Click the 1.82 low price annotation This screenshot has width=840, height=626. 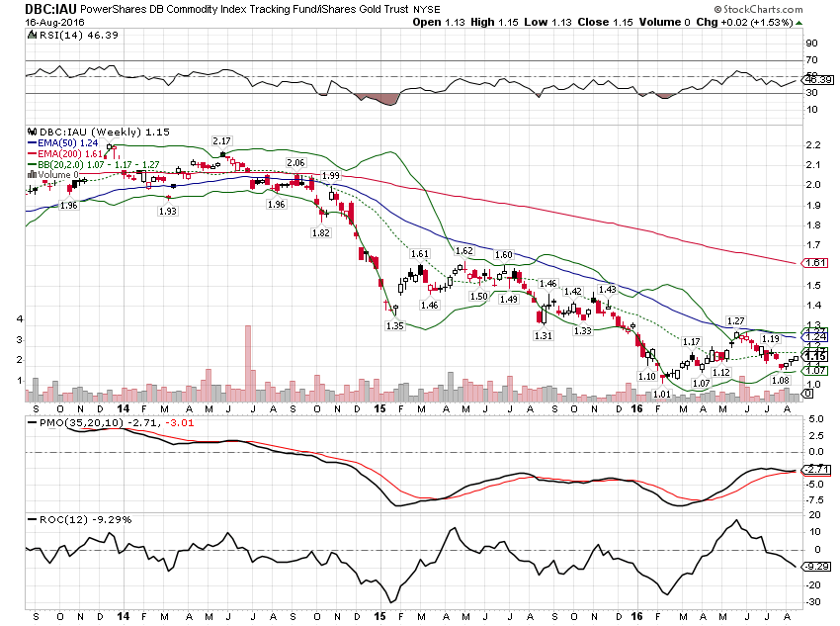(x=321, y=233)
